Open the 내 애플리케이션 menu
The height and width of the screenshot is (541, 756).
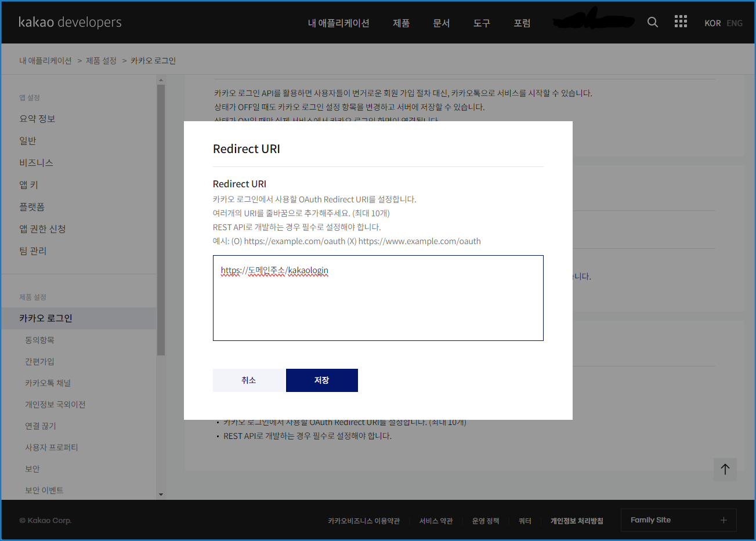338,23
